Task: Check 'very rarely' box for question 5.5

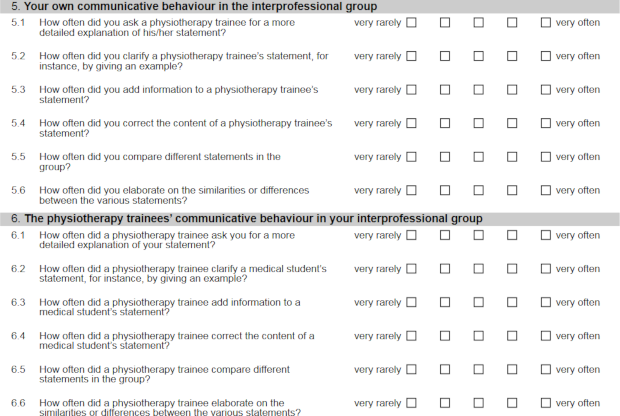Action: pos(411,157)
